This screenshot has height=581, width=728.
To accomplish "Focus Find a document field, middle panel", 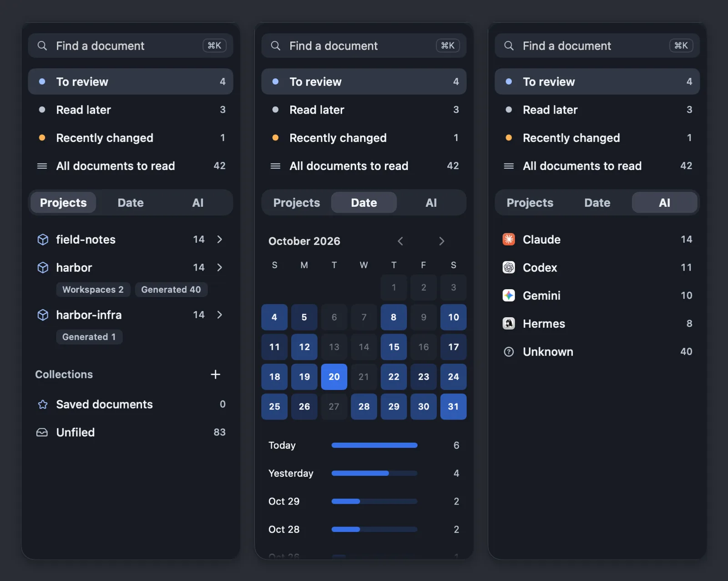I will click(364, 45).
